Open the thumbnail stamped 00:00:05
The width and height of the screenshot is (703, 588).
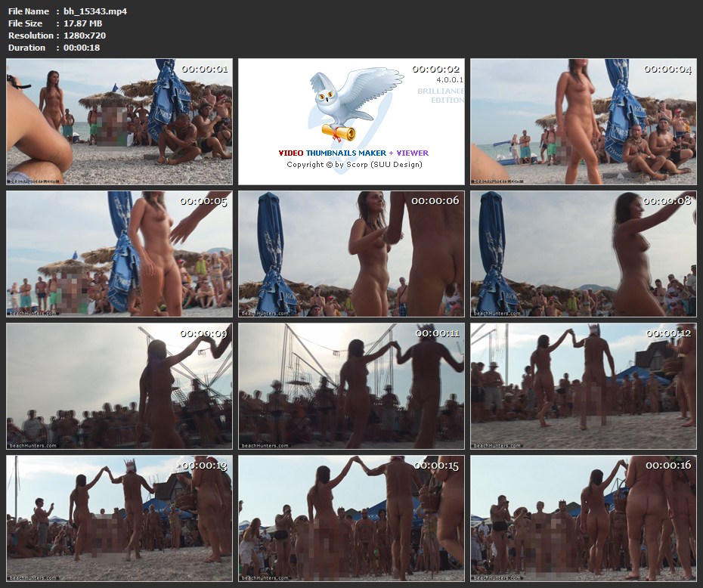click(119, 254)
